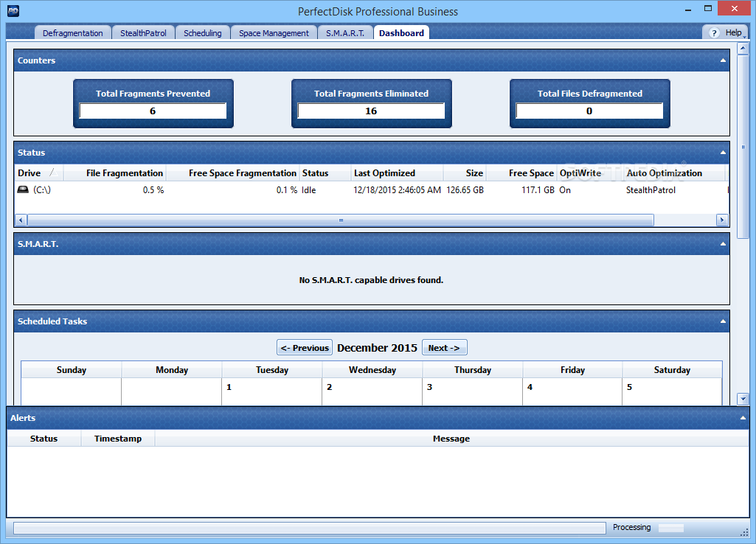Maximize the PerfectDisk window
Viewport: 756px width, 544px height.
tap(708, 9)
